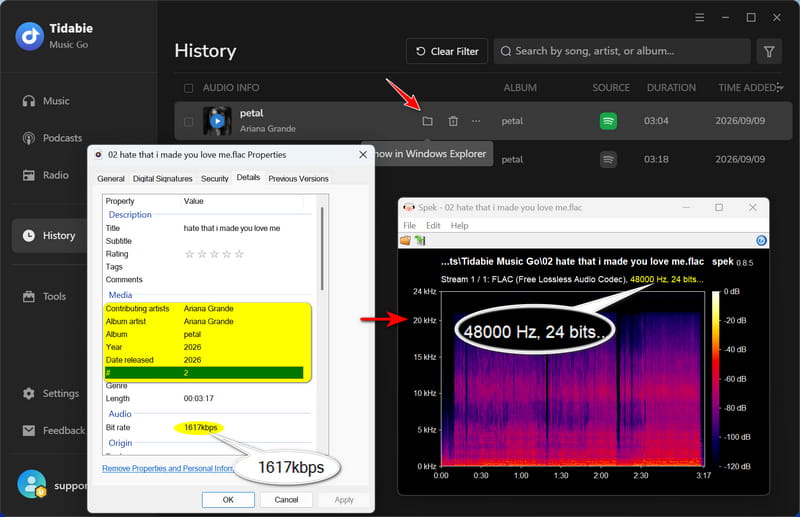Click OK in Properties dialog
800x517 pixels.
click(228, 500)
